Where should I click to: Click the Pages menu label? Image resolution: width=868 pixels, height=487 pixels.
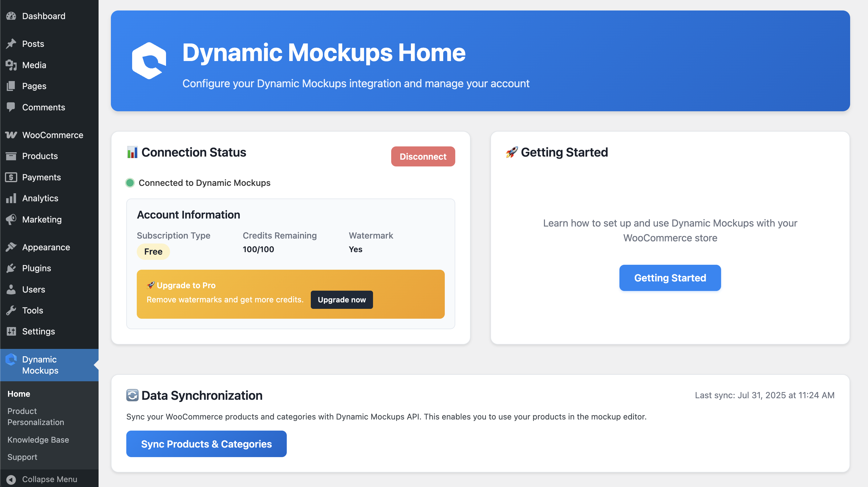(34, 86)
